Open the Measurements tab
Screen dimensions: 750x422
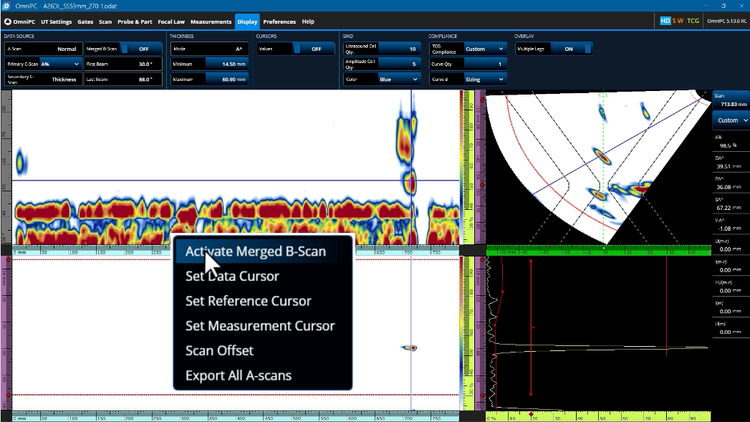(x=210, y=21)
